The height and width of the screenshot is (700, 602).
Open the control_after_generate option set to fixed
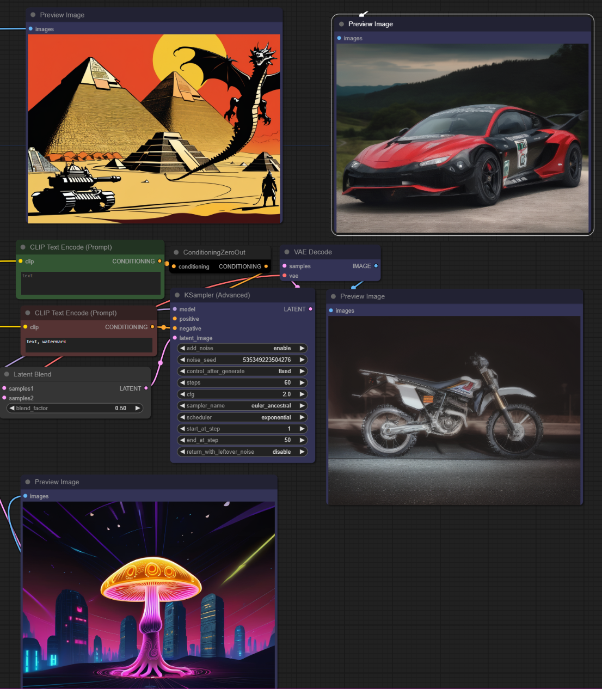click(x=242, y=372)
